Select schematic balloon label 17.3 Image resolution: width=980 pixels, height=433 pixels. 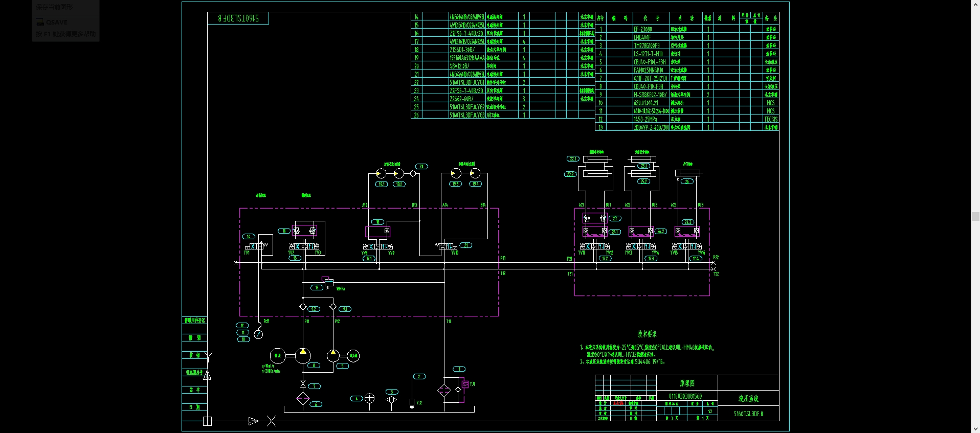pos(651,259)
